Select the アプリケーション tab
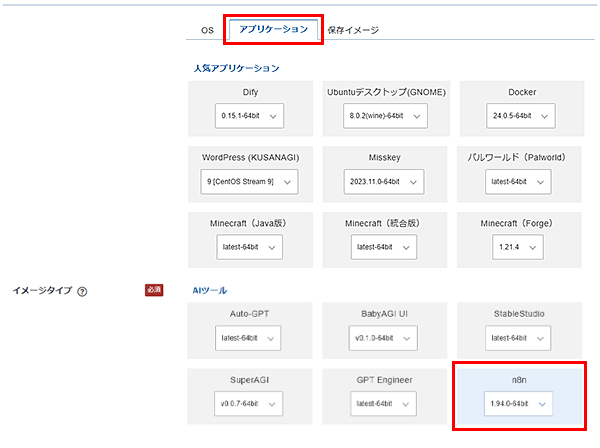 coord(273,29)
